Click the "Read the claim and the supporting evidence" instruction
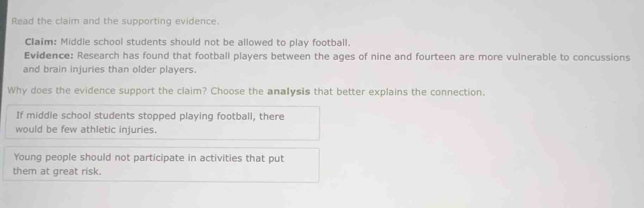Image resolution: width=644 pixels, height=208 pixels. 115,21
